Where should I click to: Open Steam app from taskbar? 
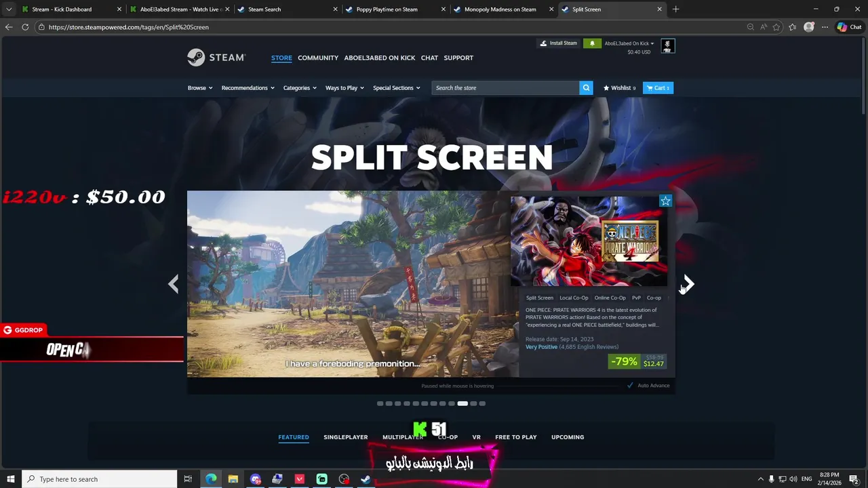click(366, 479)
